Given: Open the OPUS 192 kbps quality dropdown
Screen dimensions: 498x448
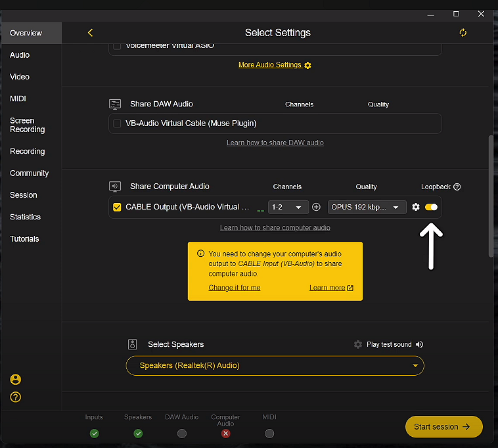Looking at the screenshot, I should (x=367, y=207).
